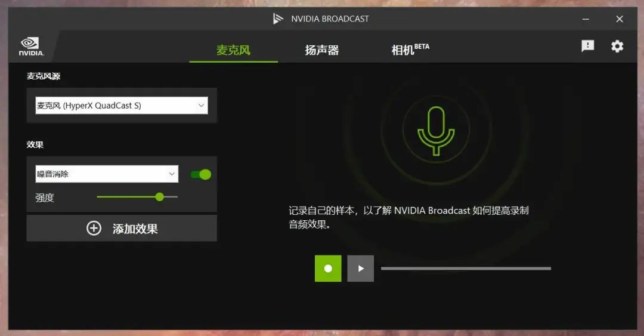The image size is (644, 336).
Task: Switch to the 麦克风 tab
Action: point(233,50)
